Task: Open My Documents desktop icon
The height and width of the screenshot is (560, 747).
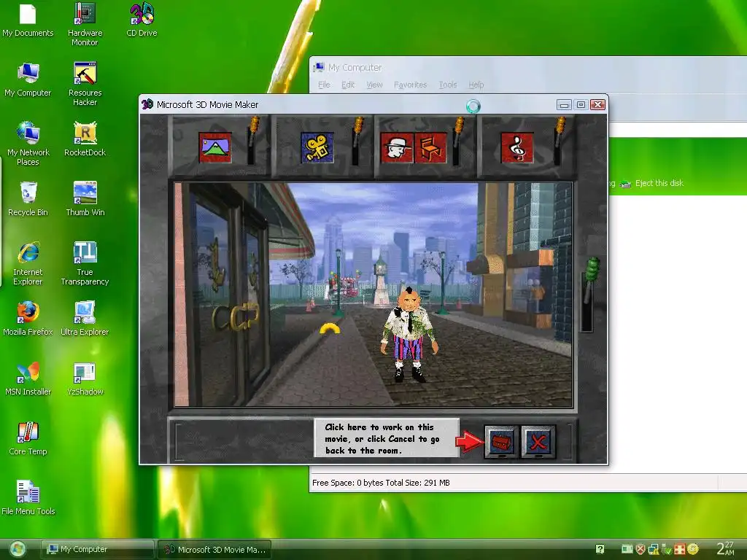Action: click(x=28, y=20)
